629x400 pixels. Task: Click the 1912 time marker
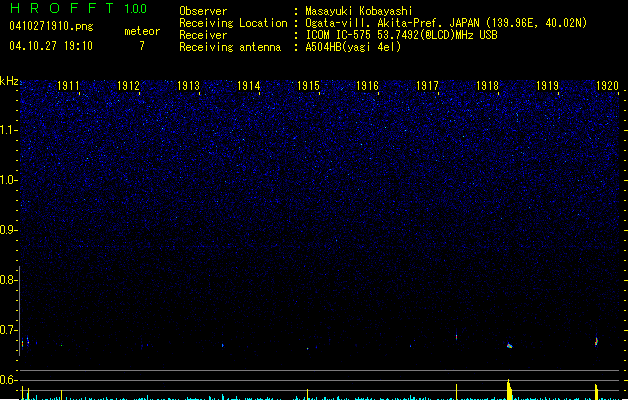point(128,86)
